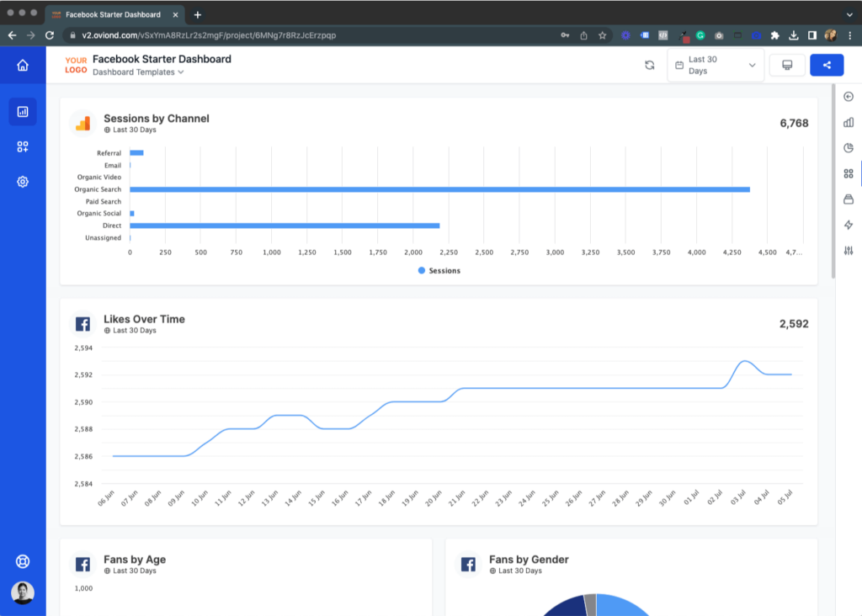
Task: Open the dashboards icon in the blue sidebar
Action: point(23,112)
